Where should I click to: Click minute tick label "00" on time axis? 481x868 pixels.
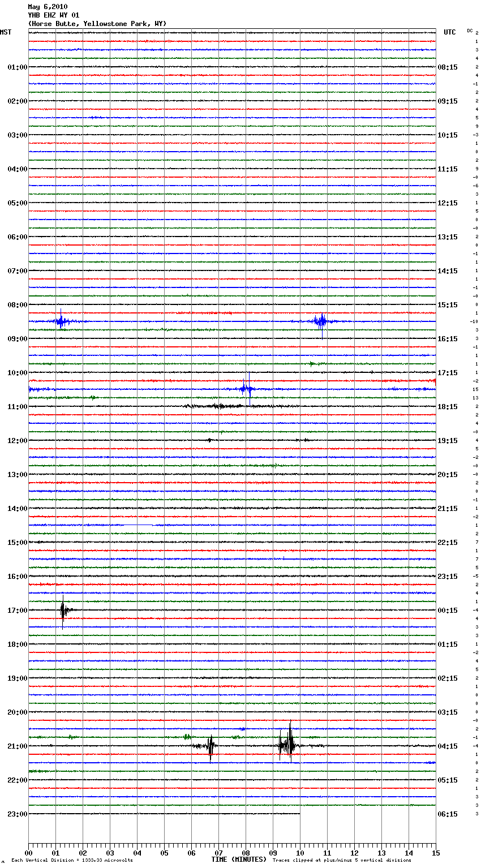click(x=28, y=853)
